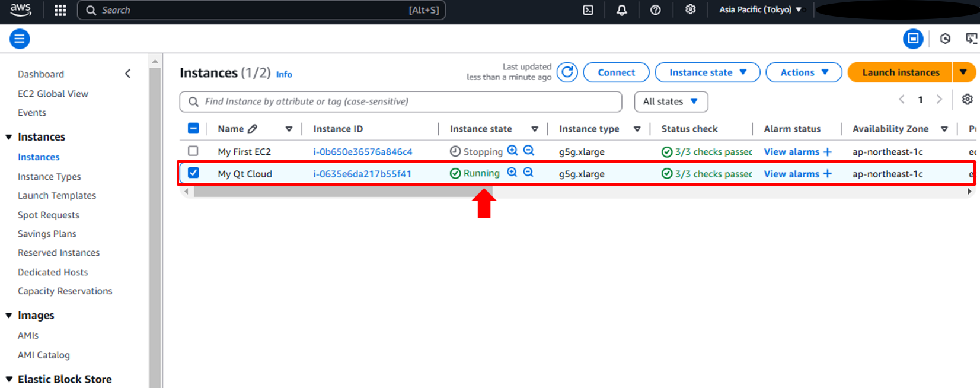Viewport: 980px width, 388px height.
Task: Open the help question mark menu
Action: (x=655, y=10)
